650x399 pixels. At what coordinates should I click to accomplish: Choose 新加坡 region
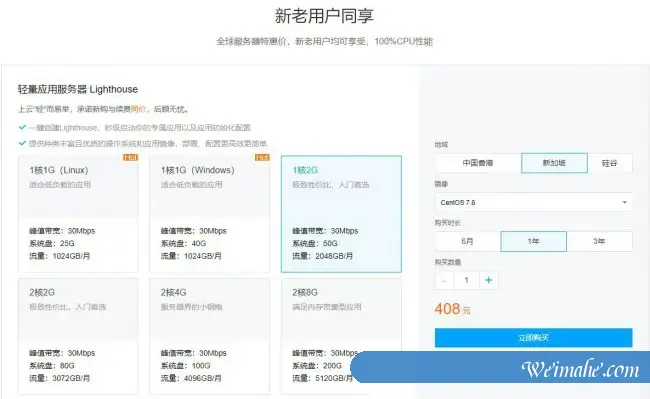click(x=554, y=163)
